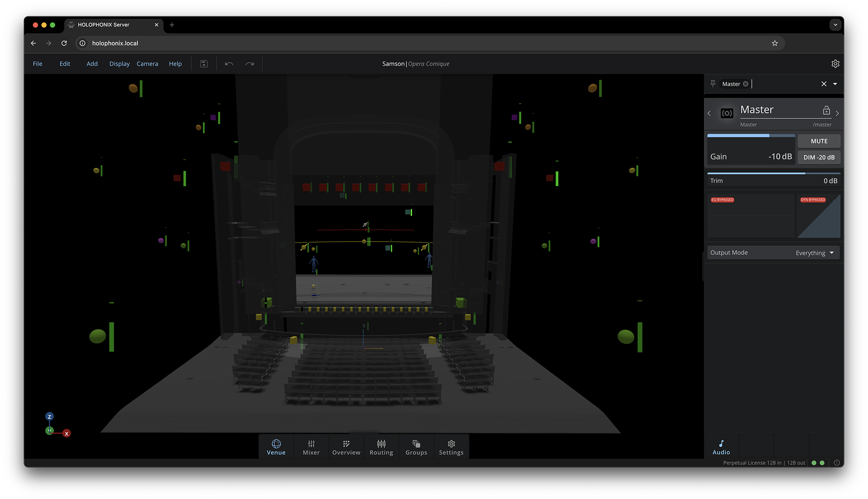Open the Routing view

click(381, 447)
